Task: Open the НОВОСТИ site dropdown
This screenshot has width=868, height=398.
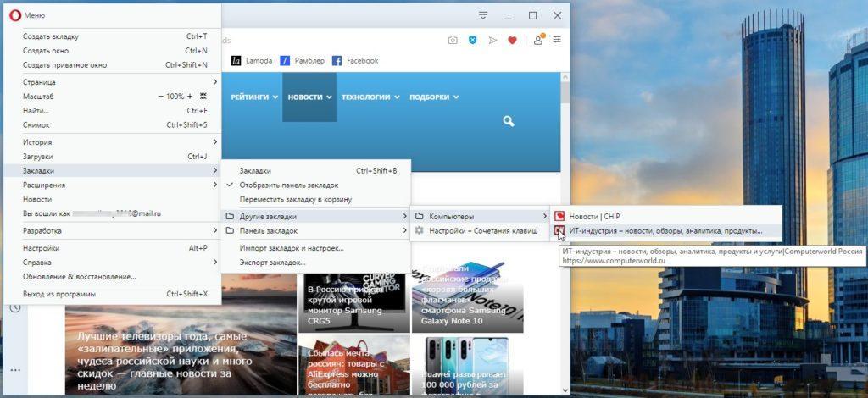Action: click(x=309, y=97)
